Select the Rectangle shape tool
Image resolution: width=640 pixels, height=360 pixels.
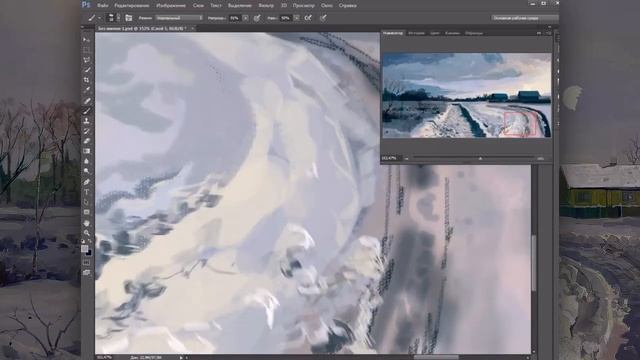(87, 212)
